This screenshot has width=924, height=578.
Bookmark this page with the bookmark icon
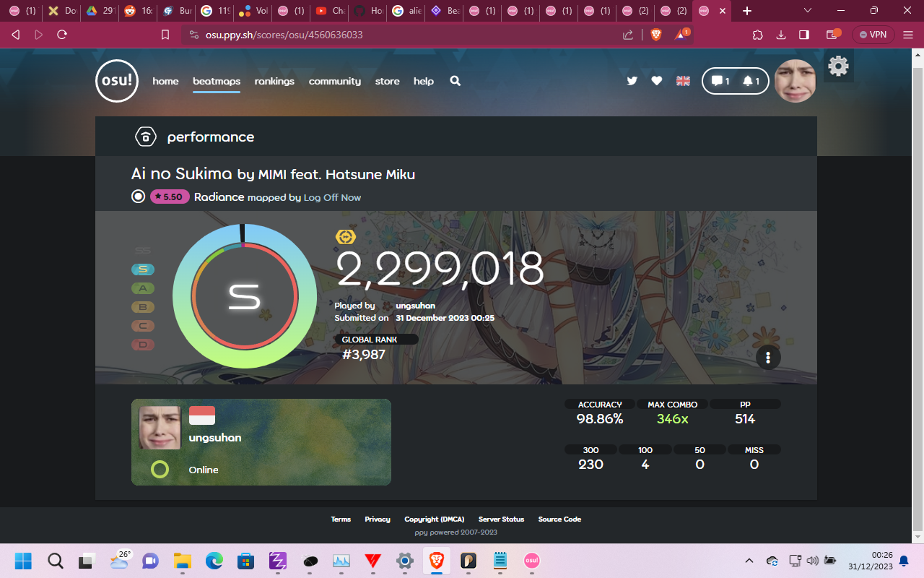click(165, 35)
